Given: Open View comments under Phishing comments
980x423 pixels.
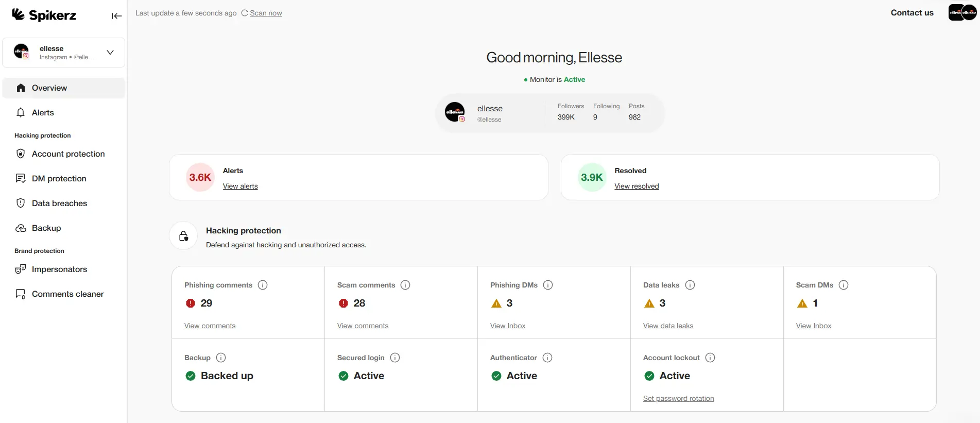Looking at the screenshot, I should pyautogui.click(x=210, y=326).
